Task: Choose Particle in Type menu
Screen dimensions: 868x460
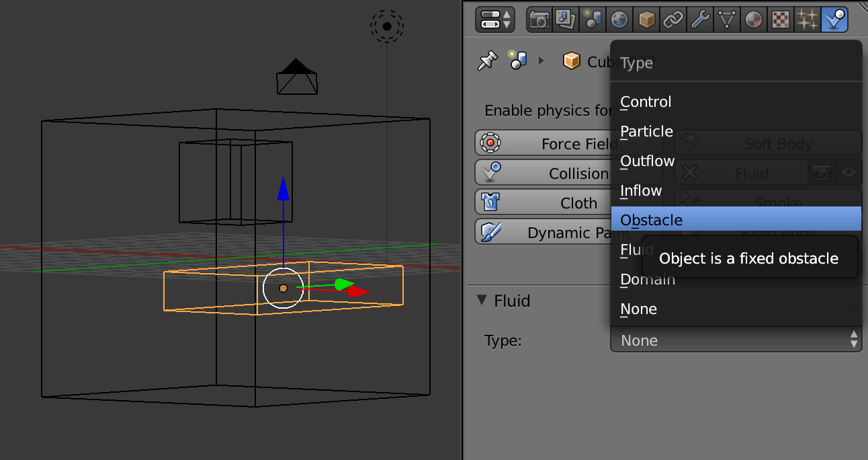Action: point(736,131)
